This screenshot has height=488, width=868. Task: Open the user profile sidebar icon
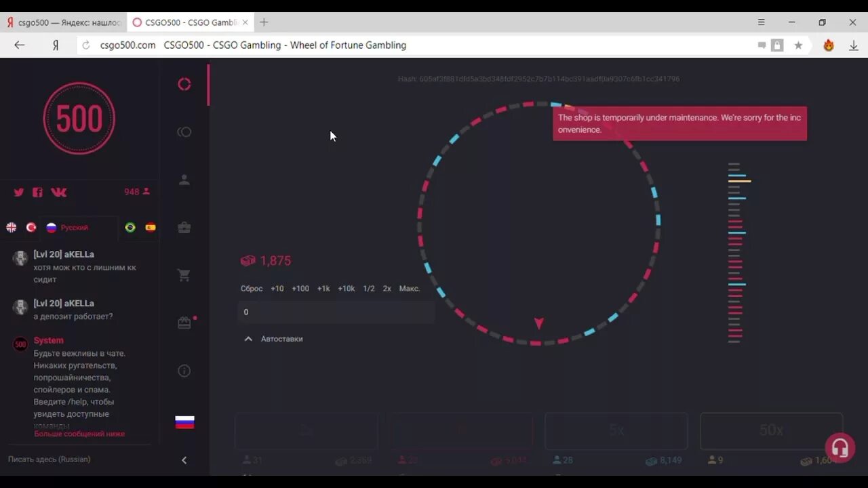click(184, 180)
